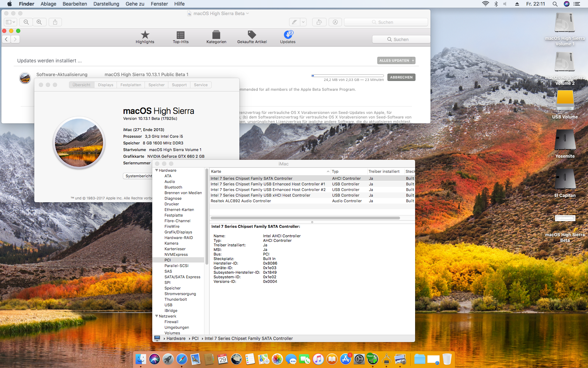Image resolution: width=588 pixels, height=368 pixels.
Task: Expand the arrow next to ALLES UPDATEN
Action: coord(413,61)
